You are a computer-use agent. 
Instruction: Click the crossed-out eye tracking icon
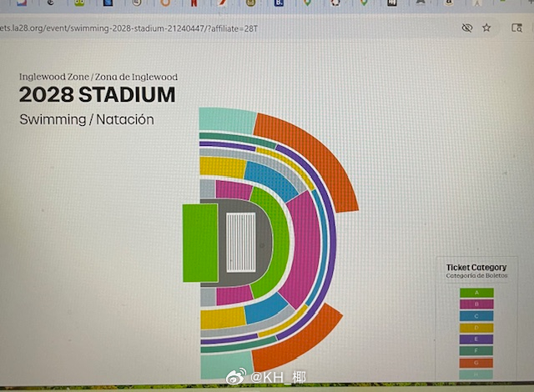coord(467,28)
